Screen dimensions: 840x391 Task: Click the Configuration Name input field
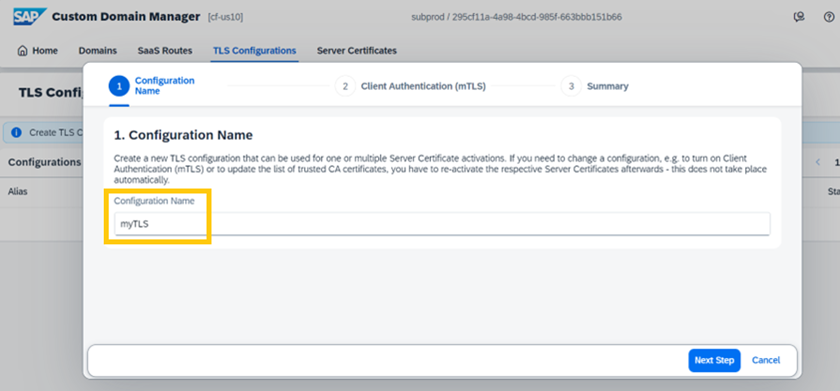point(442,224)
